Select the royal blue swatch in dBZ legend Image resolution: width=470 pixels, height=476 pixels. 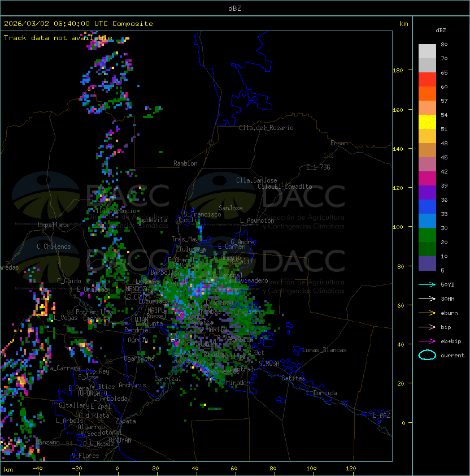(x=427, y=207)
